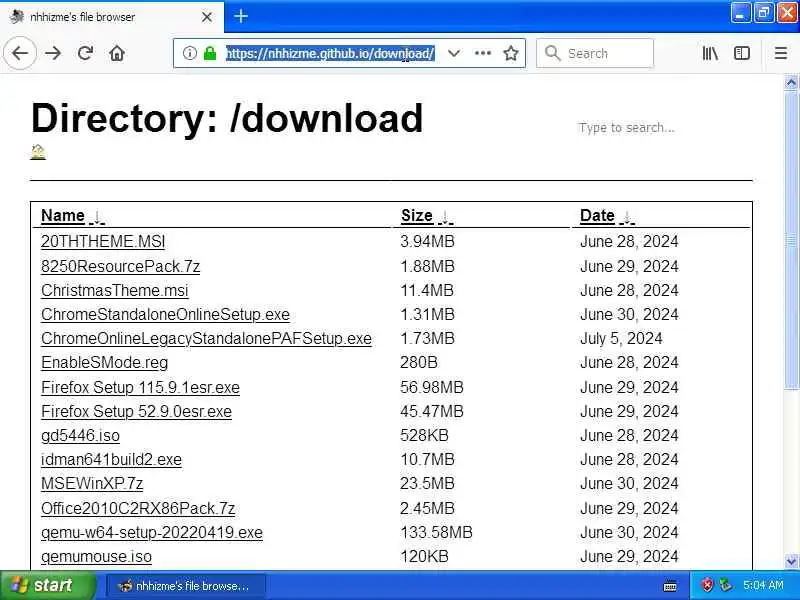Open the EnableSMode.reg file link
Screen dimensions: 800x600
(105, 362)
